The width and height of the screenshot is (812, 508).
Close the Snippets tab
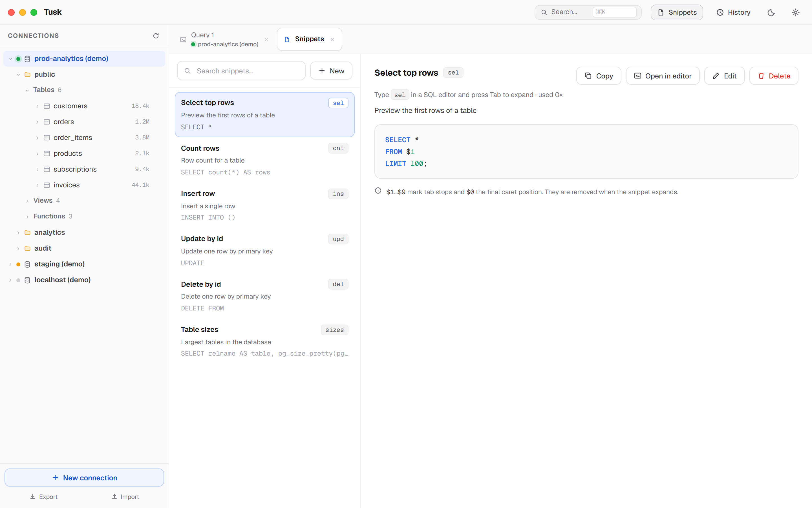coord(332,40)
